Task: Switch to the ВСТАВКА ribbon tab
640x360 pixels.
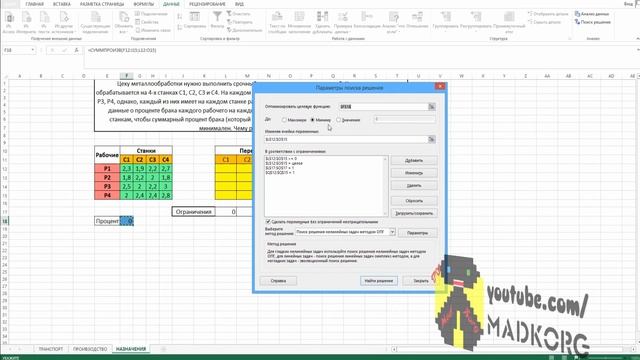Action: (x=62, y=4)
